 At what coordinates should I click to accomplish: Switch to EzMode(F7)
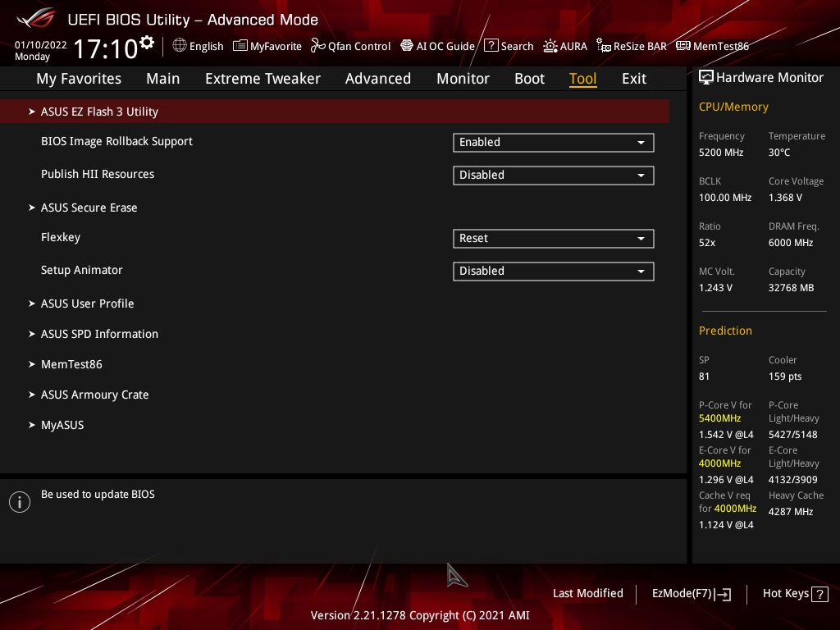coord(691,594)
